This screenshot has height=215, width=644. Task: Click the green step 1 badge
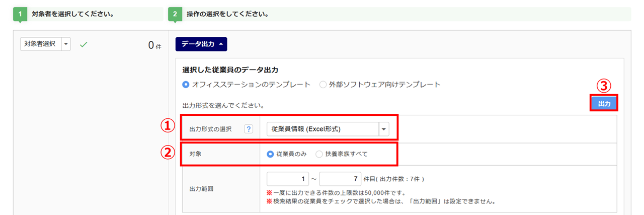pyautogui.click(x=19, y=14)
